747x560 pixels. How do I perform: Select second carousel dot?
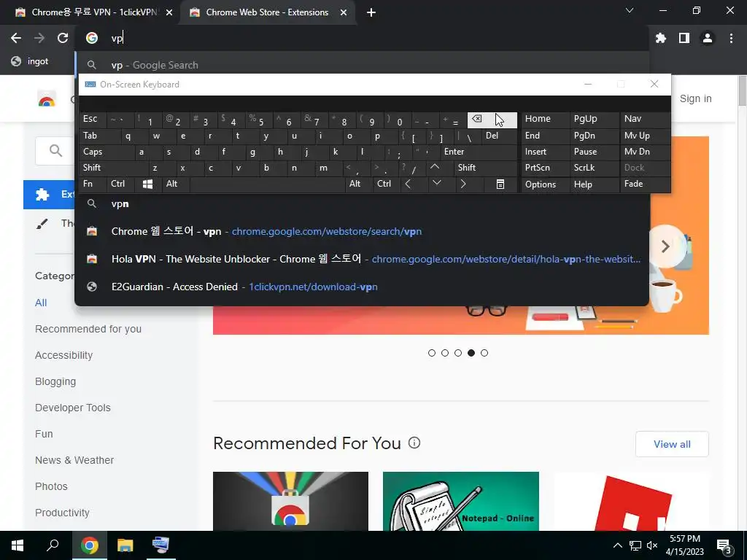click(x=445, y=353)
